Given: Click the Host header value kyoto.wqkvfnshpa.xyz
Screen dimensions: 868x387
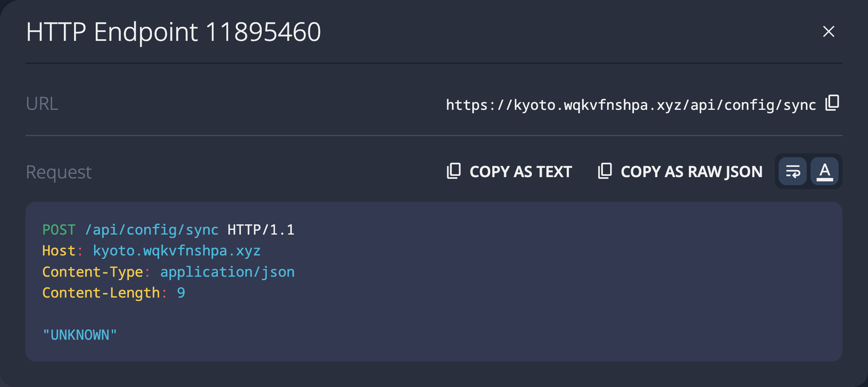Looking at the screenshot, I should click(177, 250).
